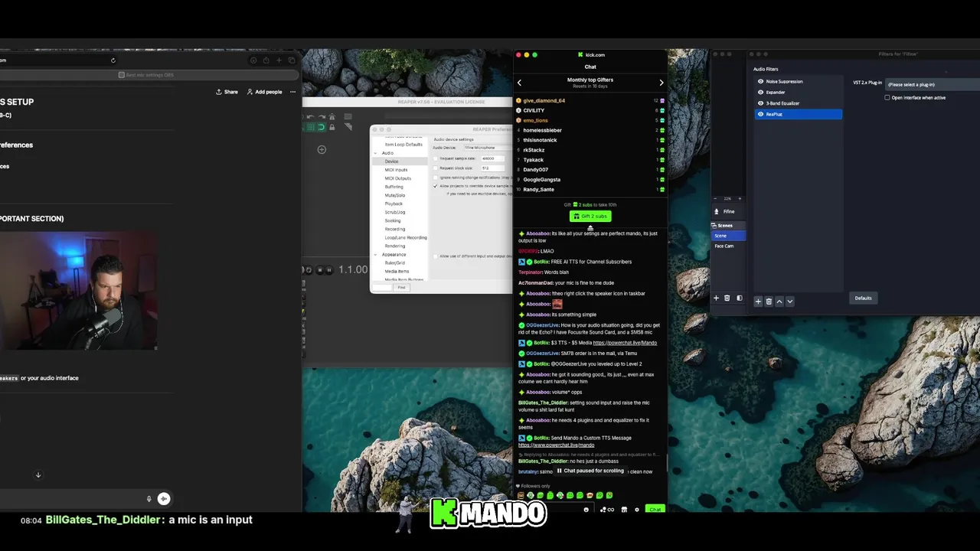Remove the selected scene with trash icon
Viewport: 980px width, 551px height.
[x=727, y=298]
